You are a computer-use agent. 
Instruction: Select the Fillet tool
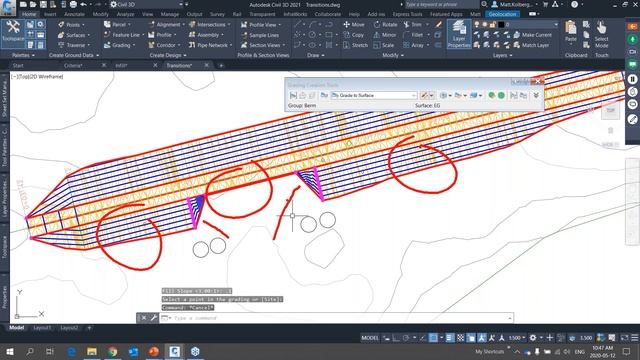point(413,35)
